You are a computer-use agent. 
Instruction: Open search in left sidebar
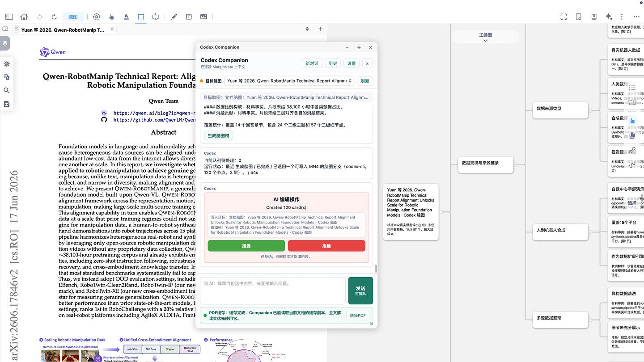tap(7, 90)
